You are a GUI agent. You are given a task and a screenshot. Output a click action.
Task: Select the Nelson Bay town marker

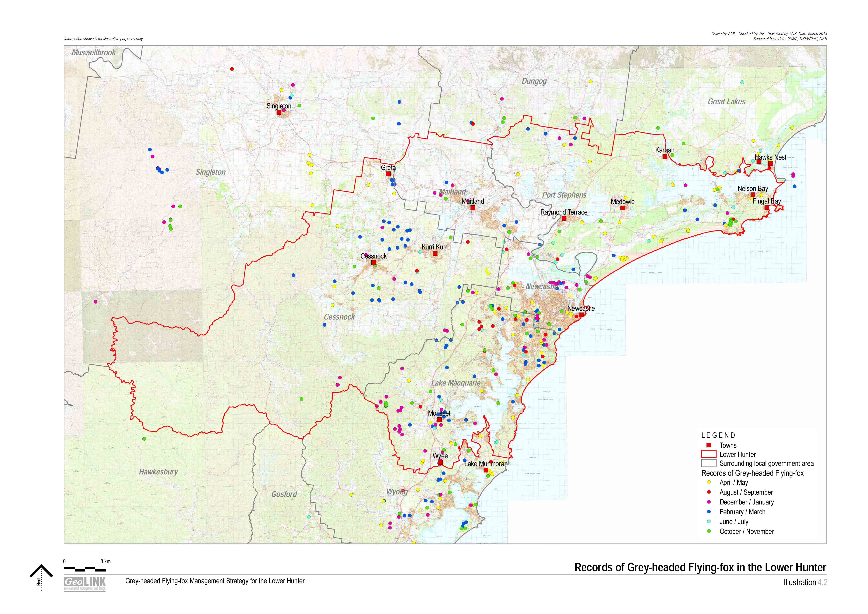[753, 195]
